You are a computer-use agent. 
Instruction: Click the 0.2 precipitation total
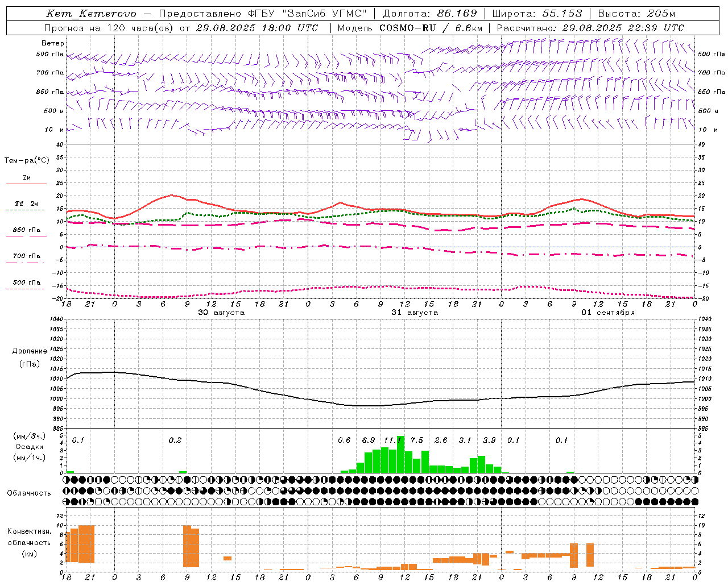(175, 440)
